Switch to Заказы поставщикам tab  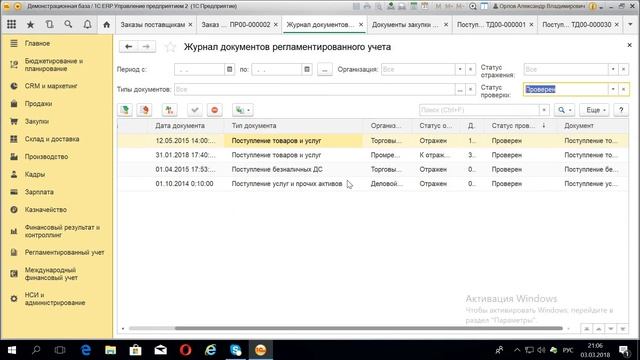pos(152,24)
